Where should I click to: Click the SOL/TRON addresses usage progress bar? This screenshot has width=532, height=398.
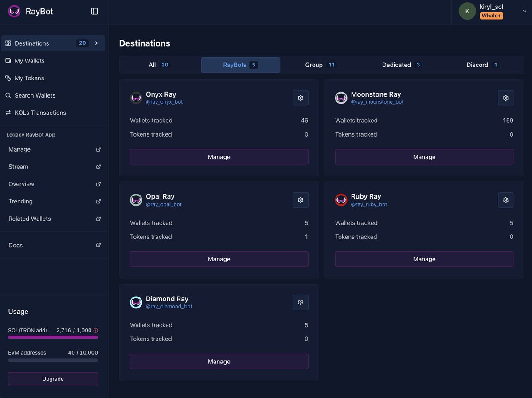[x=52, y=337]
